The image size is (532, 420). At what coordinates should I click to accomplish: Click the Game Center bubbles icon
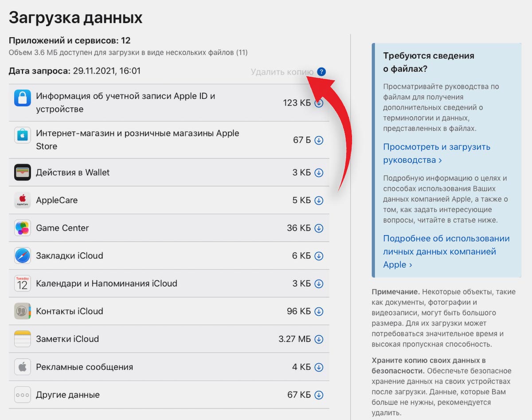(22, 228)
